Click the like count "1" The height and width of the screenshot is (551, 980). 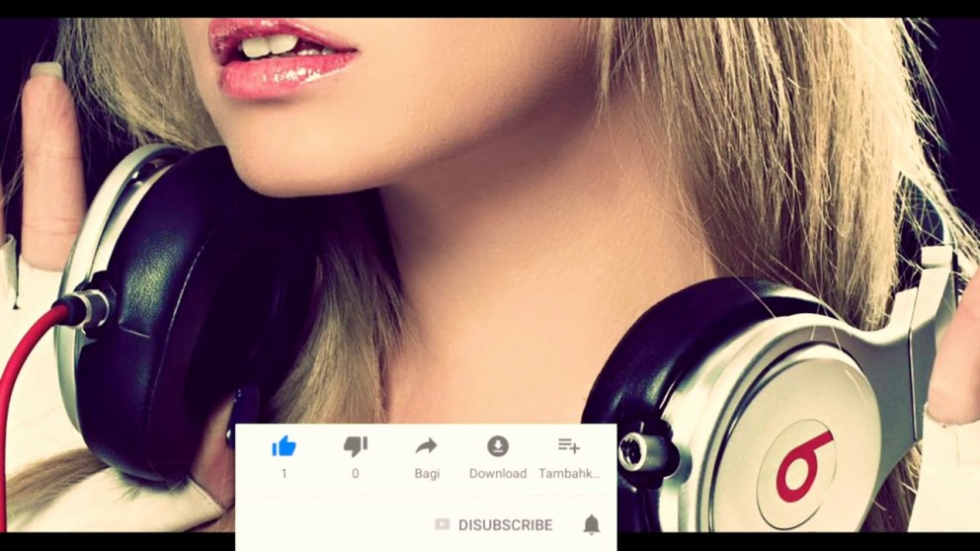tap(284, 474)
